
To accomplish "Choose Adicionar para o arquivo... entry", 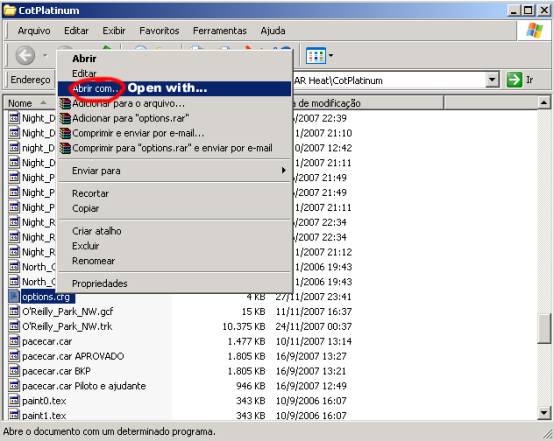I will (175, 104).
